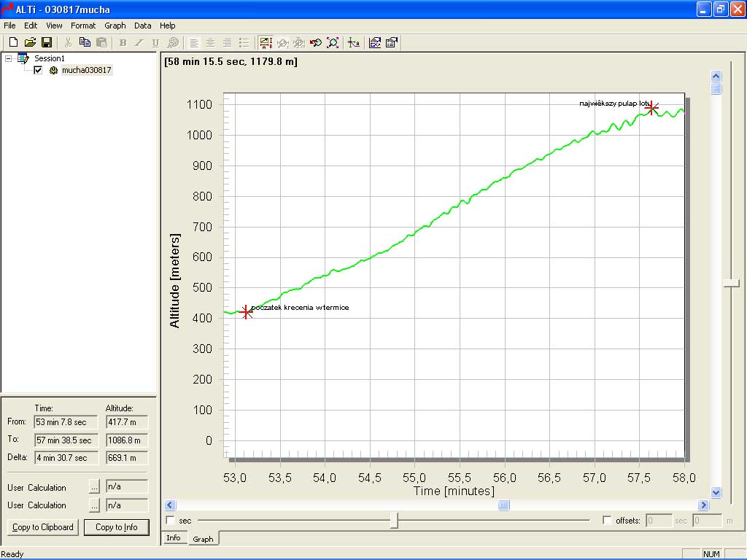Click the Copy to Clipboard button
This screenshot has height=560, width=747.
[x=43, y=527]
